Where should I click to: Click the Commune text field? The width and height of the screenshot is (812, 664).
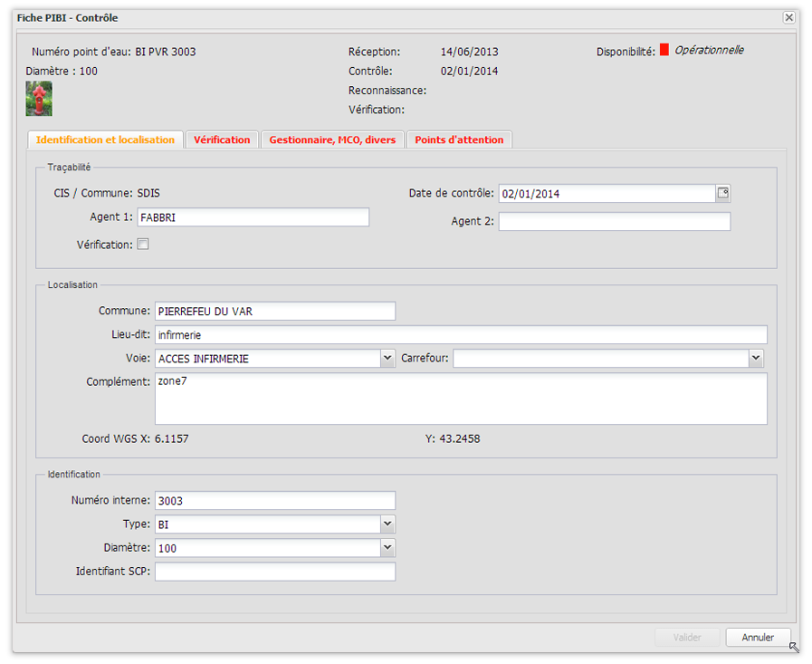pos(275,311)
